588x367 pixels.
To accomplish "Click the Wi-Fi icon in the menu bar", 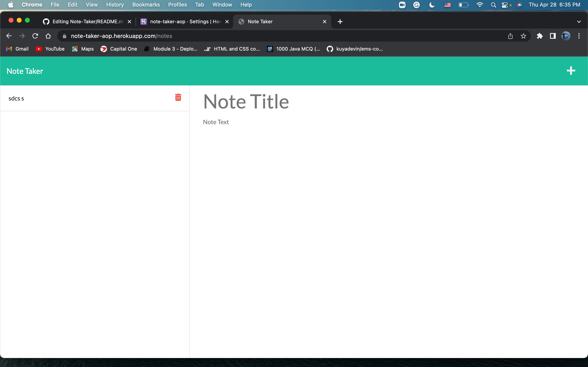I will (x=480, y=5).
